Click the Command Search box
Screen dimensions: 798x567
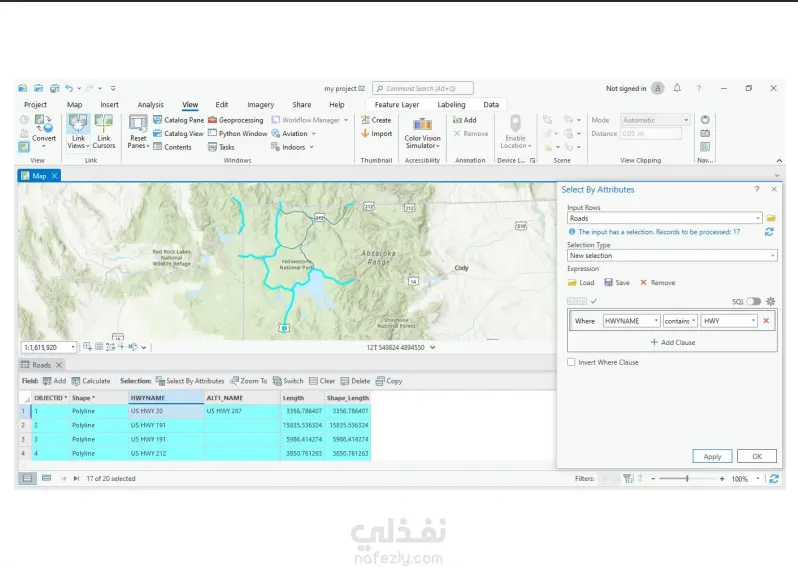pos(422,88)
